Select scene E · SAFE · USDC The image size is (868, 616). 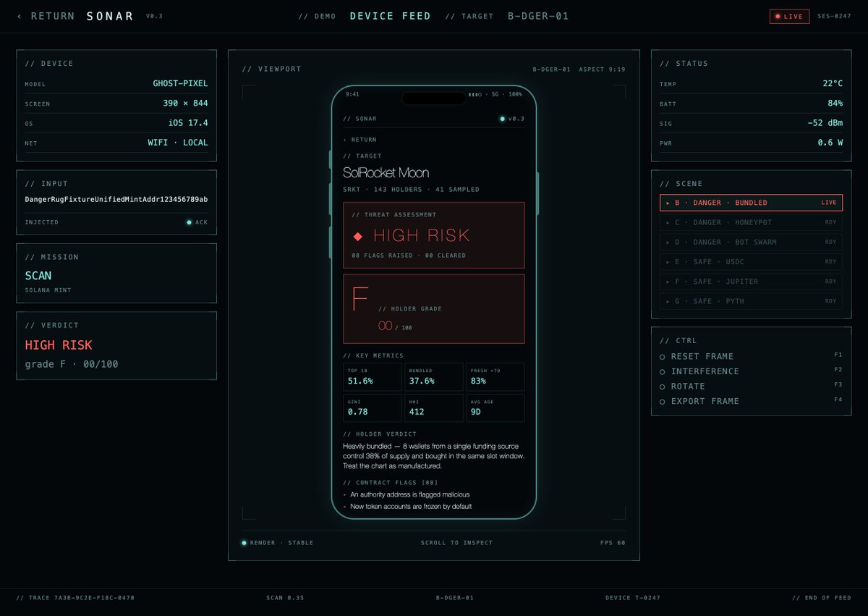(751, 261)
